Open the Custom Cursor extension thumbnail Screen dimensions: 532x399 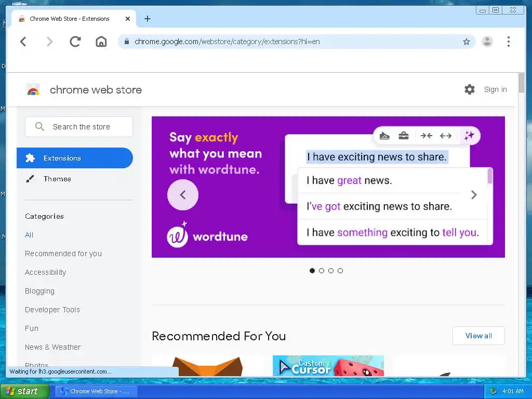tap(328, 366)
